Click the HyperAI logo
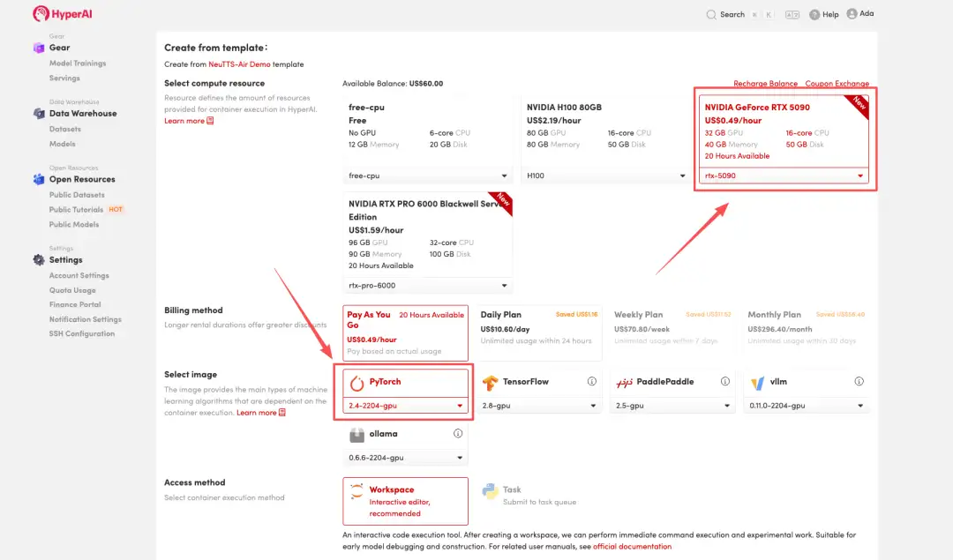This screenshot has width=953, height=560. click(x=63, y=13)
